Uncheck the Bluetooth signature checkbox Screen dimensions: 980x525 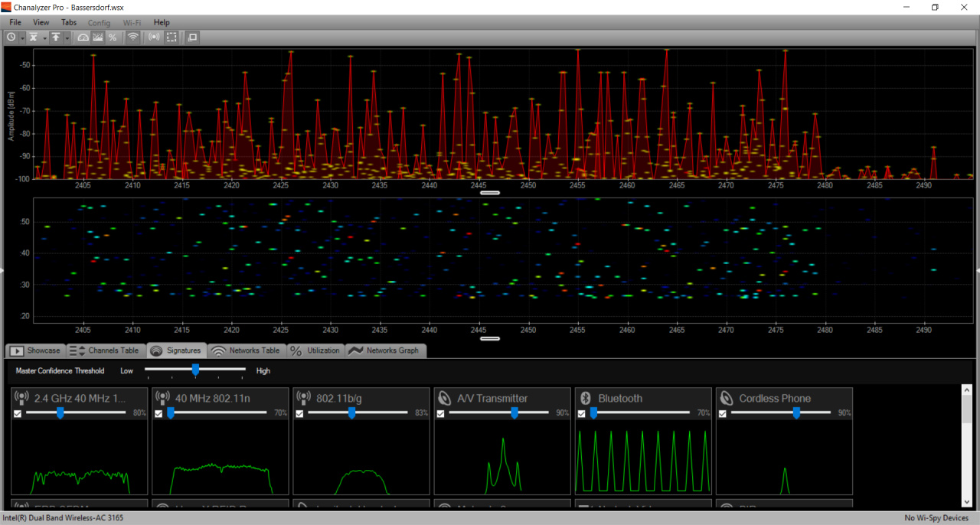click(581, 414)
